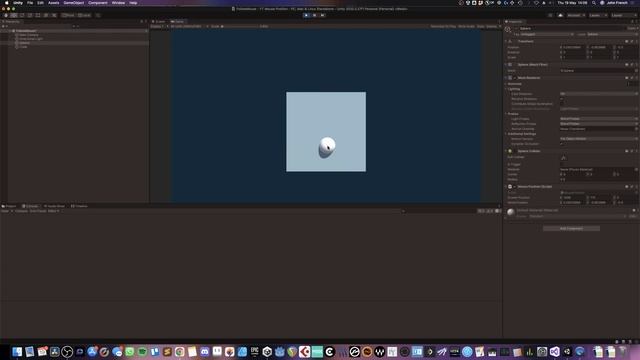Open Sphere Collider preset icon
Screen dimensions: 640x360
(x=631, y=151)
